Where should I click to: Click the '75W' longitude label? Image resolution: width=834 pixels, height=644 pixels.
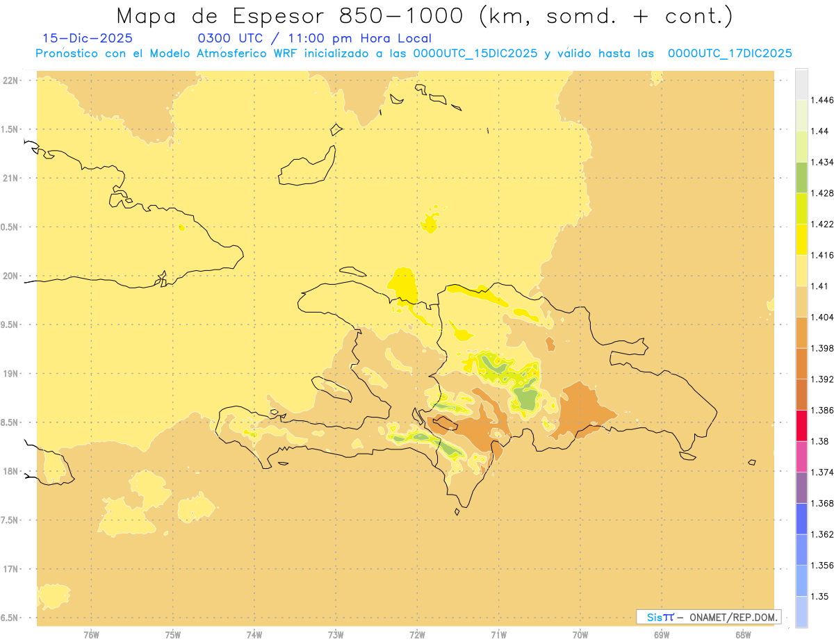point(173,635)
